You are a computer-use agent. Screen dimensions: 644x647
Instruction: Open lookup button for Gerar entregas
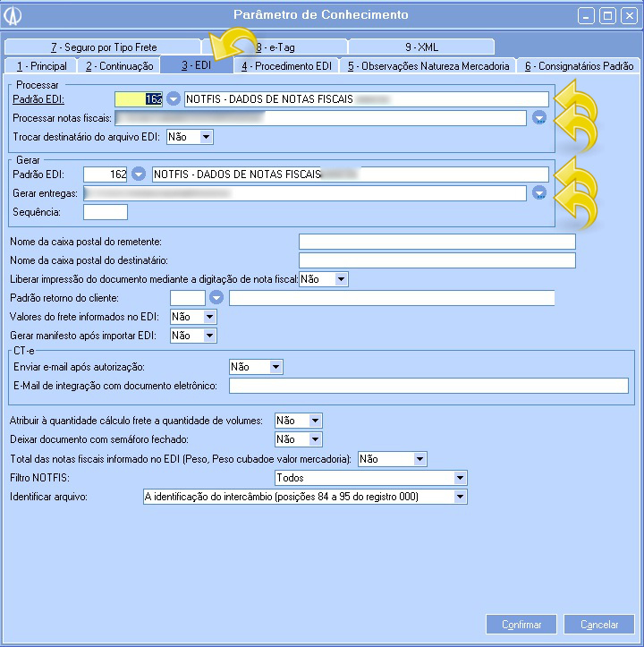click(x=539, y=193)
